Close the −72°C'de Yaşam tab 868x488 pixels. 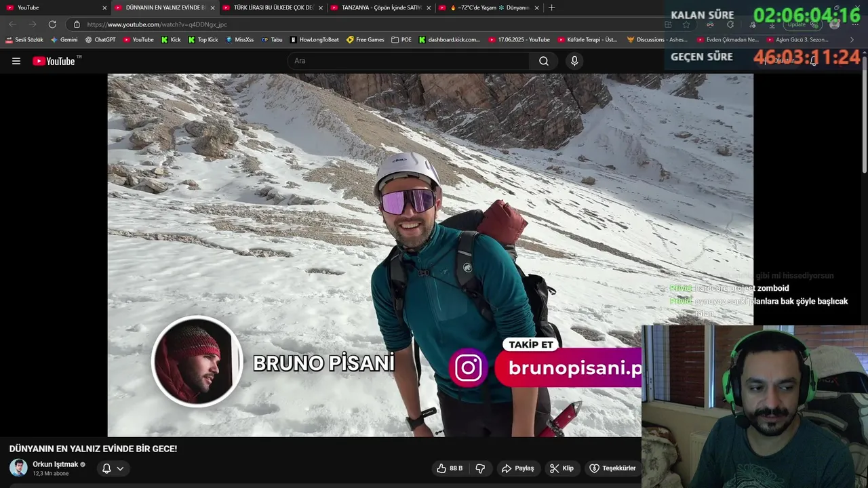(x=537, y=8)
